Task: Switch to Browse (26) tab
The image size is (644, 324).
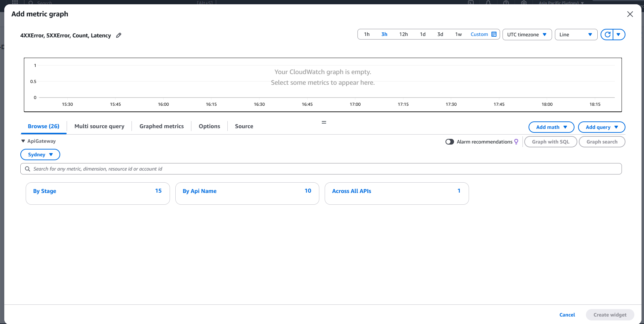Action: [43, 126]
